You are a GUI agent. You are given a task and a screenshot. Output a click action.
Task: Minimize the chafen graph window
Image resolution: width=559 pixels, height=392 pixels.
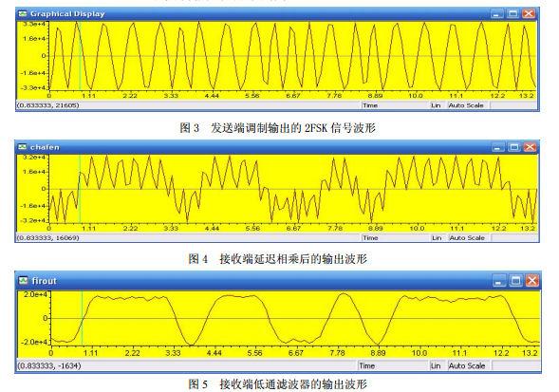click(498, 147)
